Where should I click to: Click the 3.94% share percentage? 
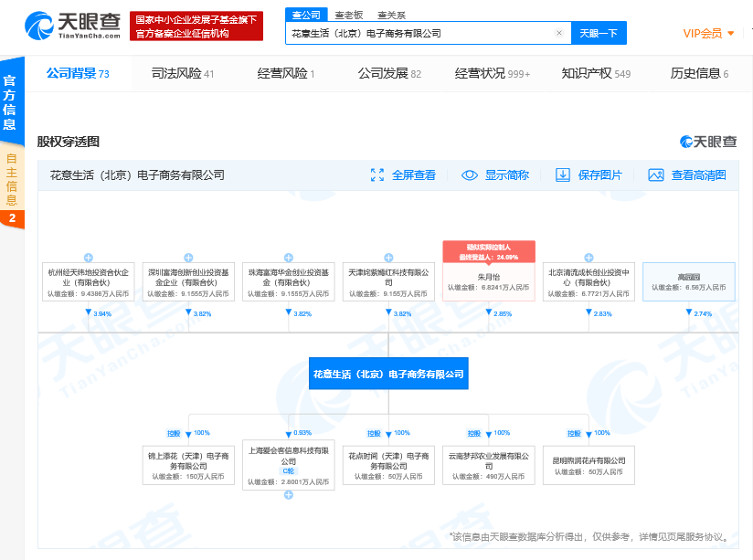point(102,313)
